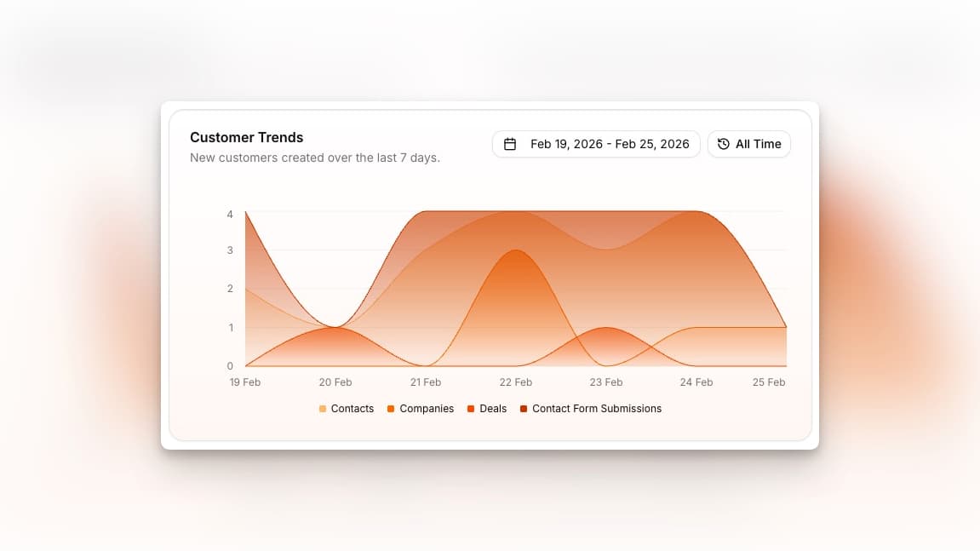Click the calendar icon in the date range button
Image resolution: width=980 pixels, height=551 pixels.
click(509, 144)
